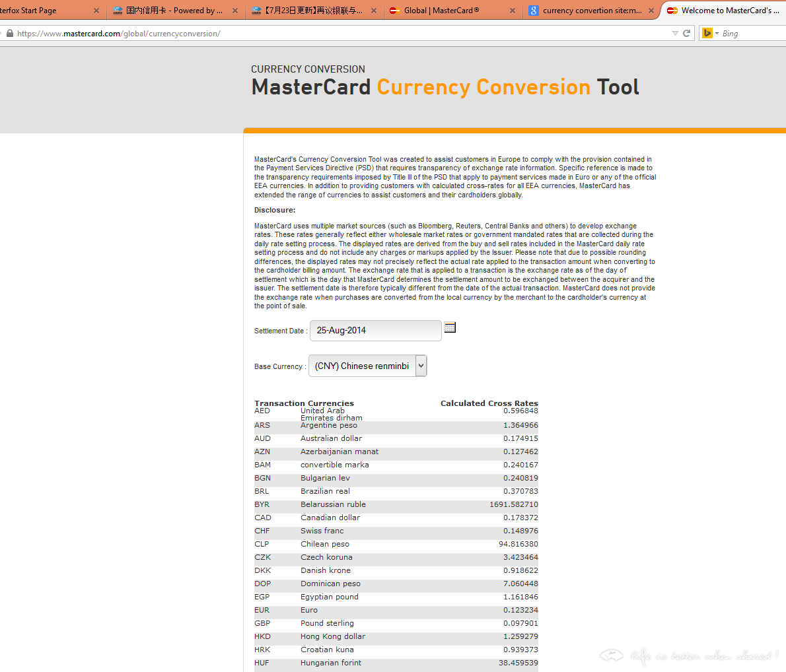786x672 pixels.
Task: Click the CZK currency code
Action: click(263, 557)
